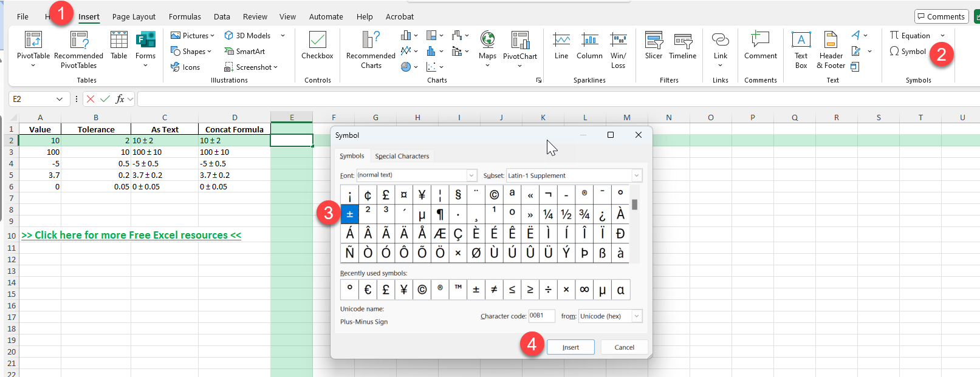This screenshot has width=980, height=377.
Task: Click the Equation button
Action: click(910, 36)
